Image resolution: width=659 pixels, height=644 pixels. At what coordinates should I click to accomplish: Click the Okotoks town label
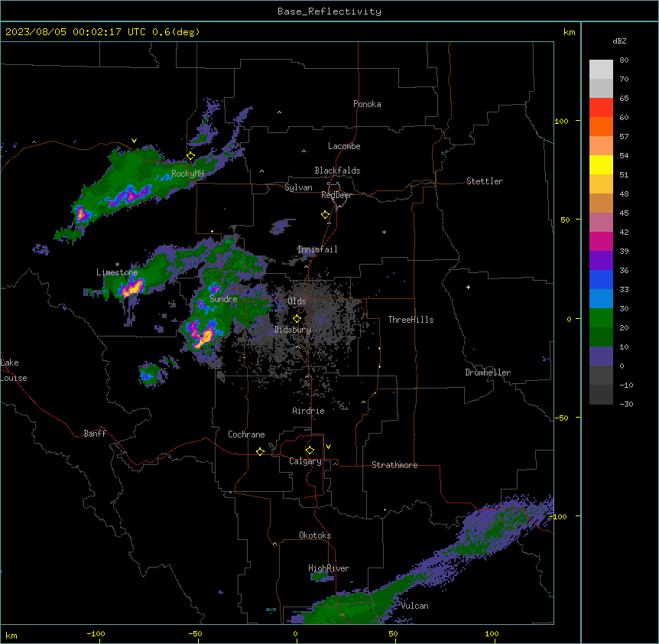coord(315,535)
